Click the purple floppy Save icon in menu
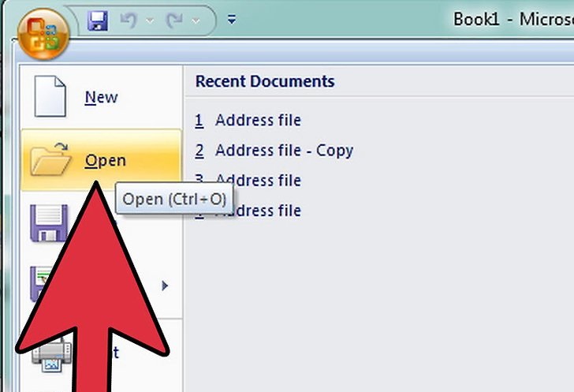574x392 pixels. coord(48,223)
